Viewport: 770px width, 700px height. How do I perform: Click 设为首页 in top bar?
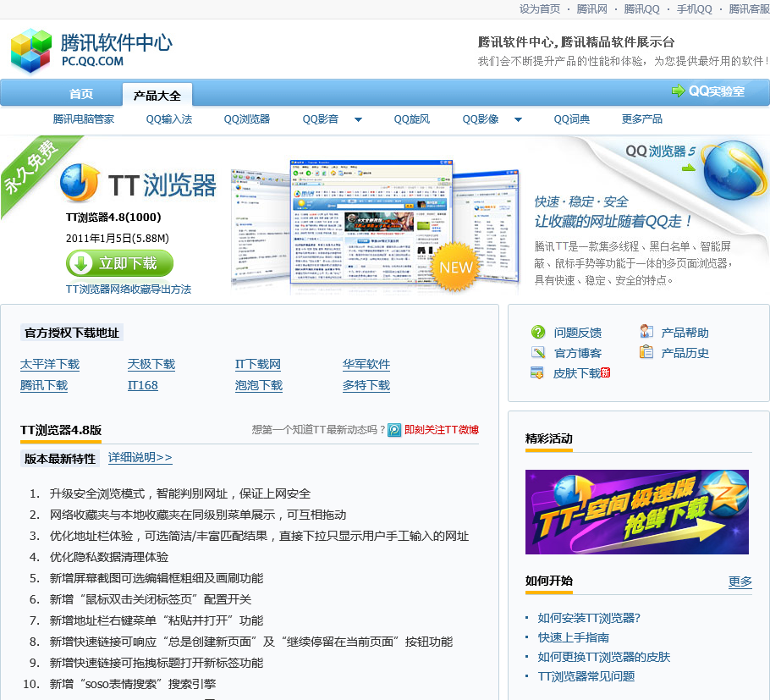click(540, 8)
